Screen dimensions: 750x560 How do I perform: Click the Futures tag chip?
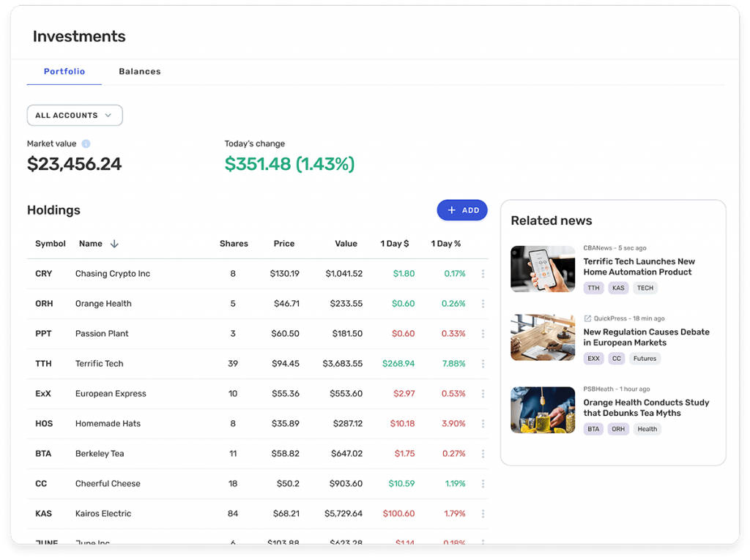click(645, 359)
